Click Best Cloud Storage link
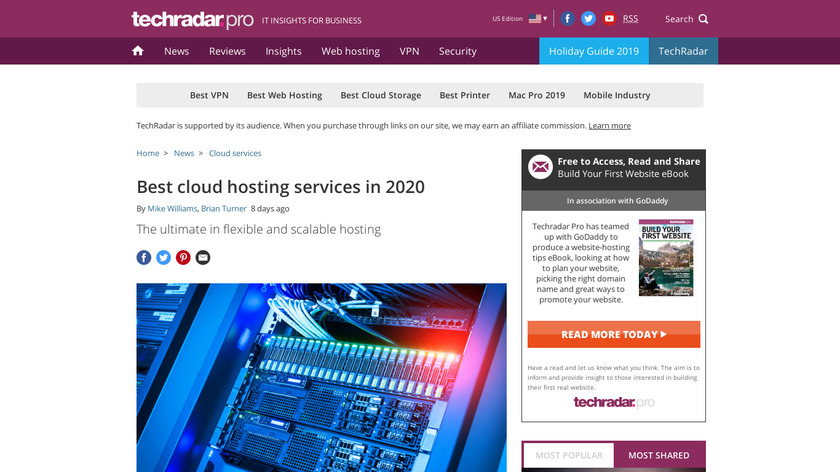The width and height of the screenshot is (840, 472). click(381, 95)
